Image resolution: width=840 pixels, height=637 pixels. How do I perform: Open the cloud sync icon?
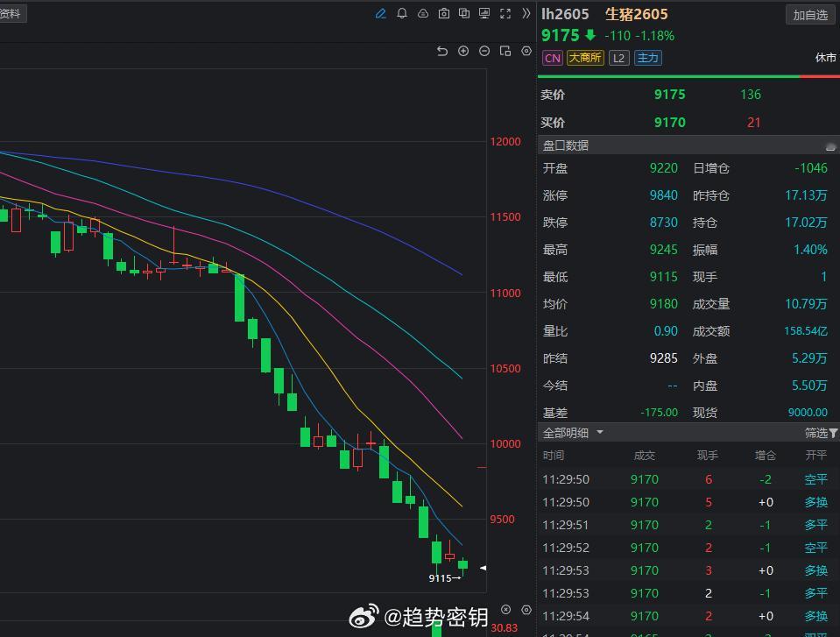(423, 14)
